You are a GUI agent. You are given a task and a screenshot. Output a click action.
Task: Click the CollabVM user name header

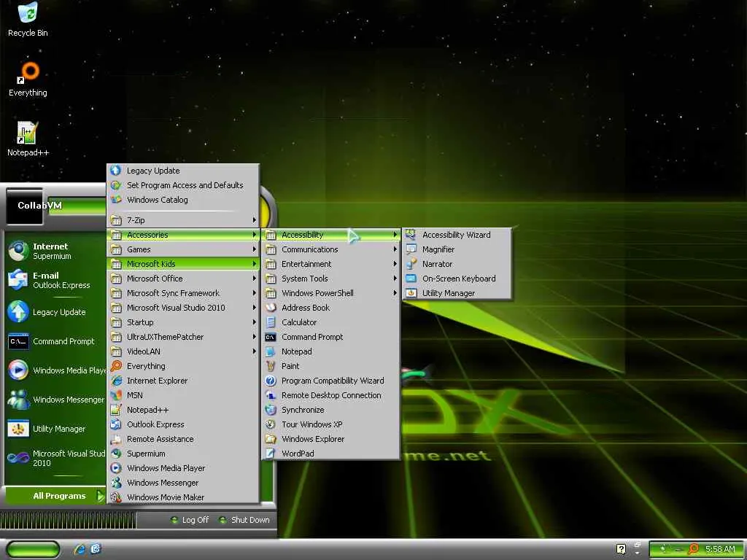[39, 205]
